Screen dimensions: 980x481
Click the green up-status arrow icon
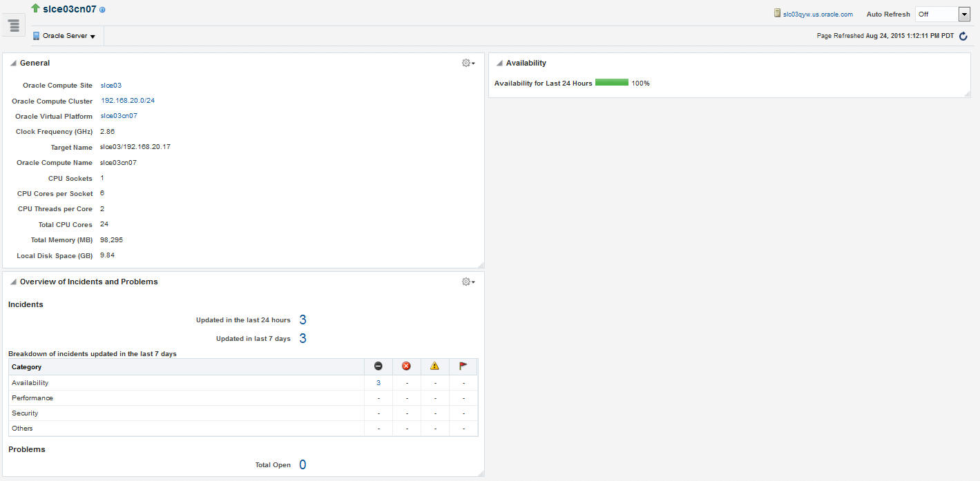[36, 8]
